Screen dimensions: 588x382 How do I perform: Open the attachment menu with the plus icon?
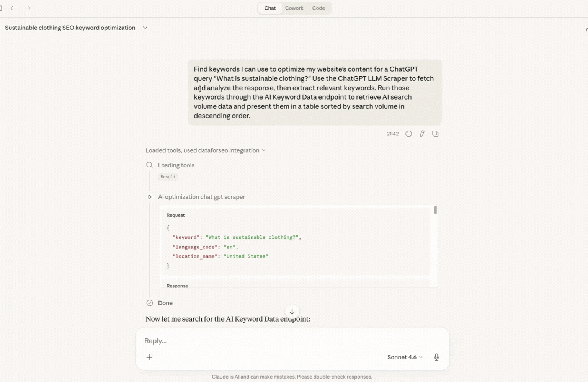tap(149, 357)
